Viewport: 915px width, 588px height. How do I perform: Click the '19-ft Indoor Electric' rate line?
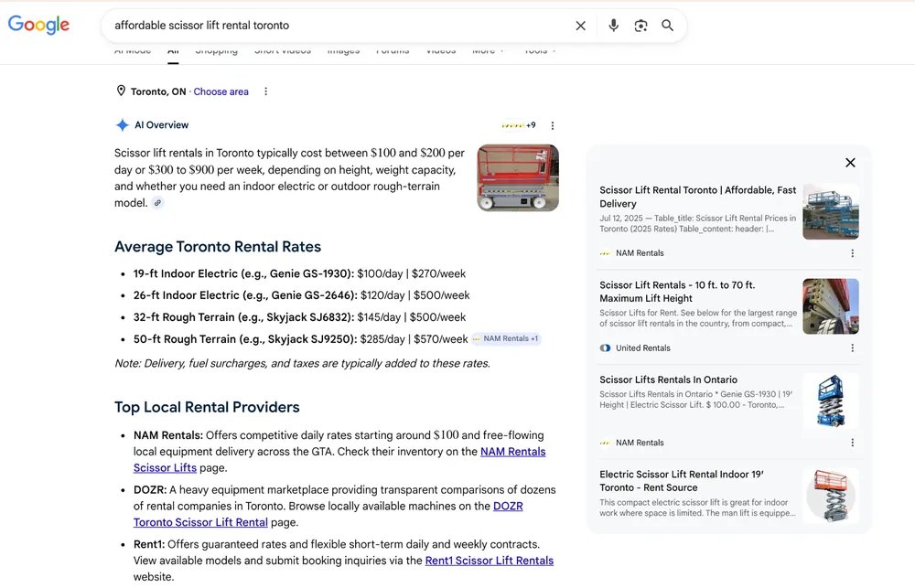coord(299,273)
